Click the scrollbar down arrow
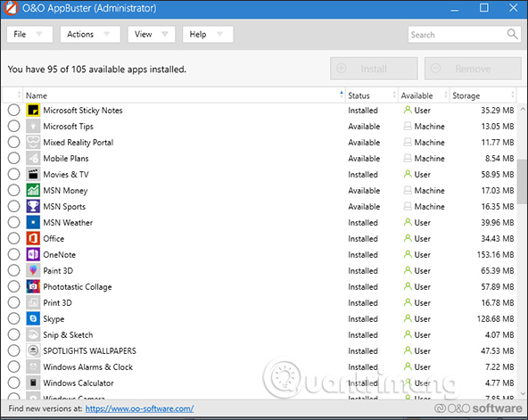Image resolution: width=528 pixels, height=420 pixels. pyautogui.click(x=523, y=393)
